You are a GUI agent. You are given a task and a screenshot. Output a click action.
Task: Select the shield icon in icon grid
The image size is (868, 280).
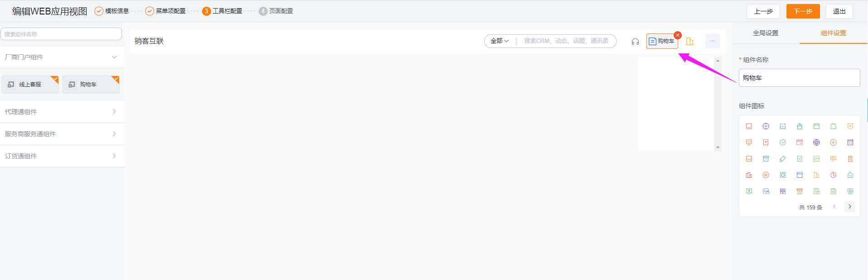click(850, 191)
